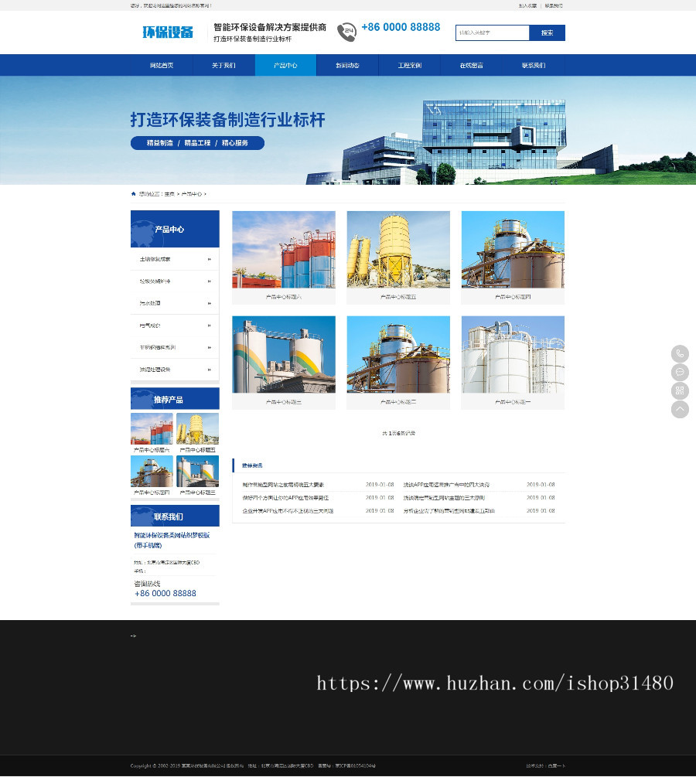Click the 关于我们 navigation item
This screenshot has height=784, width=696.
click(225, 66)
